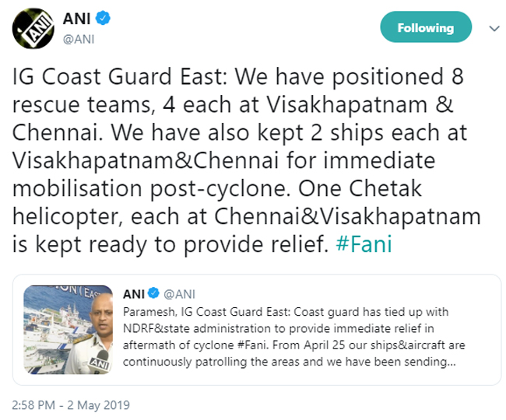506x420 pixels.
Task: Open the ANI display name at the top
Action: (76, 19)
